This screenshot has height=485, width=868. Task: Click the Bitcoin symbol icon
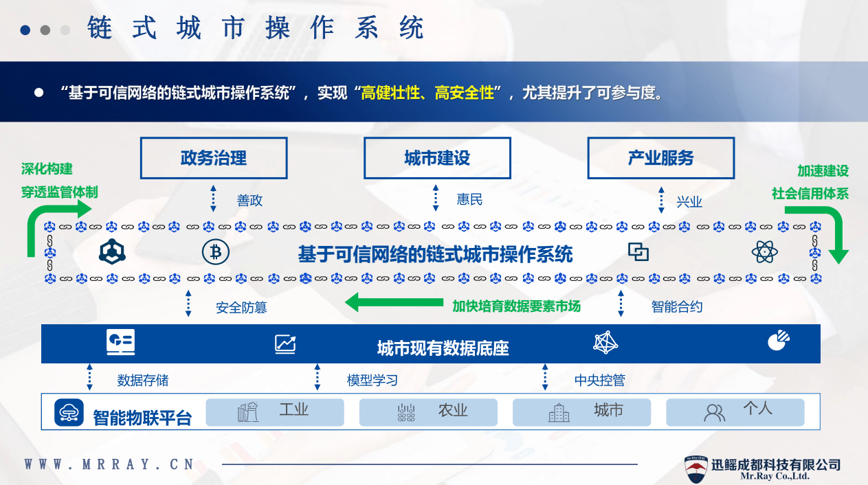coord(215,252)
